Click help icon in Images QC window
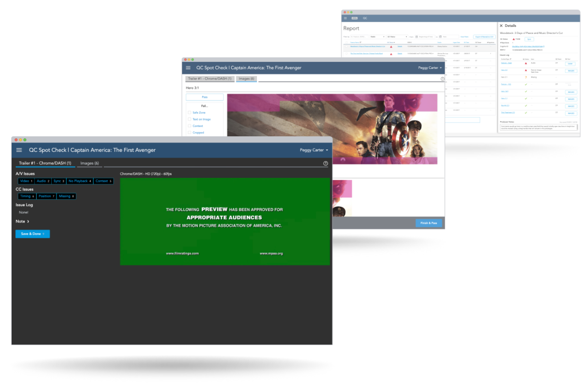This screenshot has width=588, height=385. pos(443,79)
